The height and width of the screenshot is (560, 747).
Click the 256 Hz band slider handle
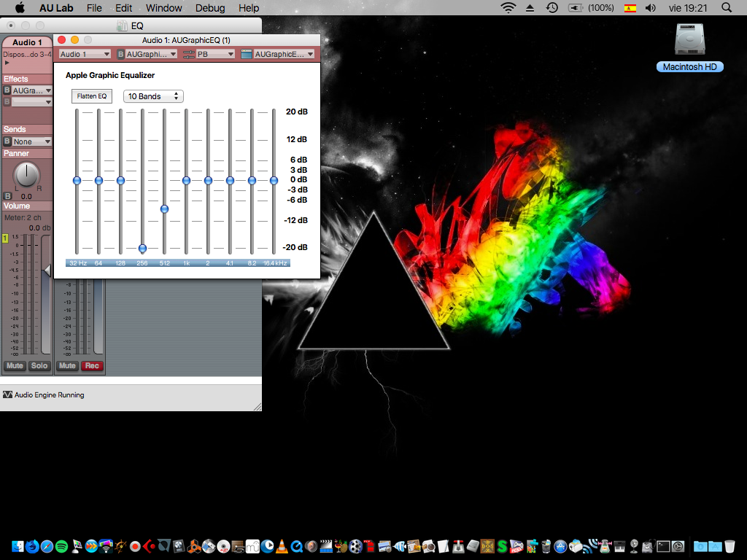click(143, 249)
